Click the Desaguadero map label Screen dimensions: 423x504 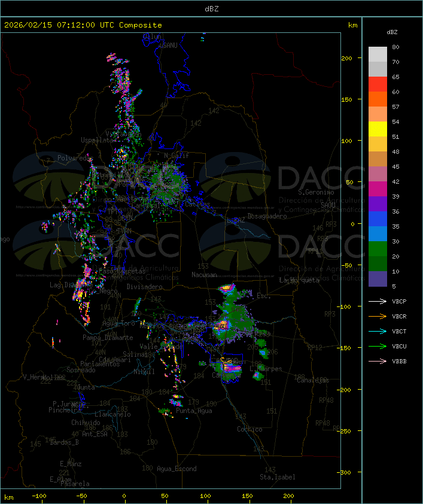coord(267,216)
